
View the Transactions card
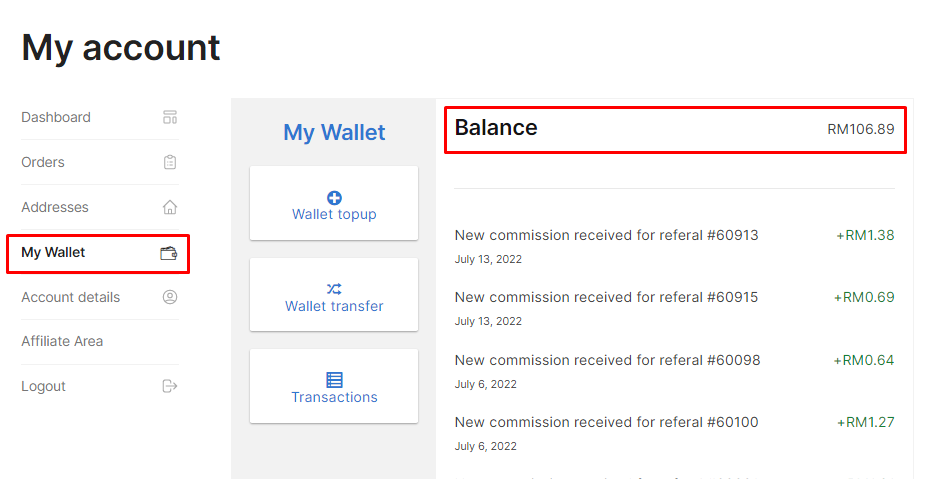point(334,386)
